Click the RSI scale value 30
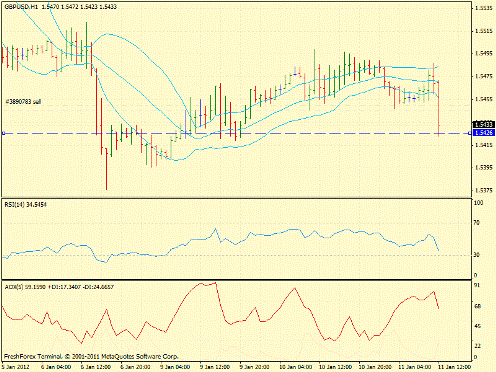Viewport: 496px width, 372px height. click(477, 255)
